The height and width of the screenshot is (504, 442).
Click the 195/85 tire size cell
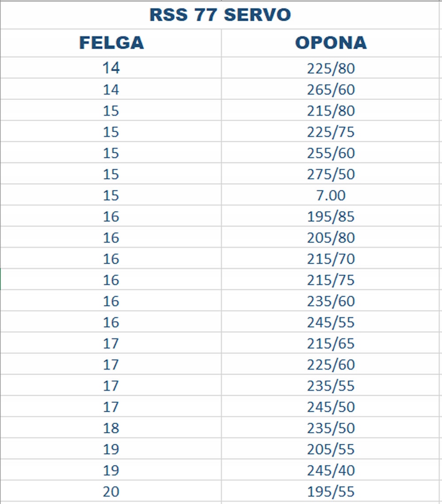(331, 216)
